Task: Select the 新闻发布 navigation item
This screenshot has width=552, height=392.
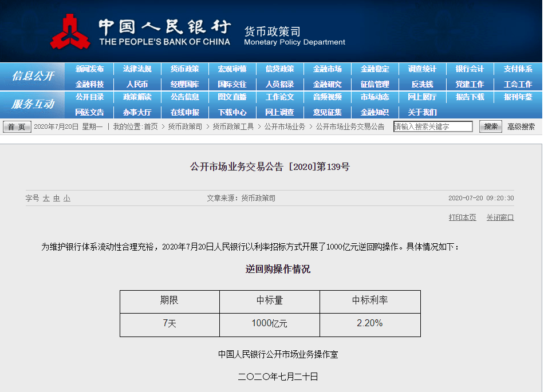Action: point(89,69)
